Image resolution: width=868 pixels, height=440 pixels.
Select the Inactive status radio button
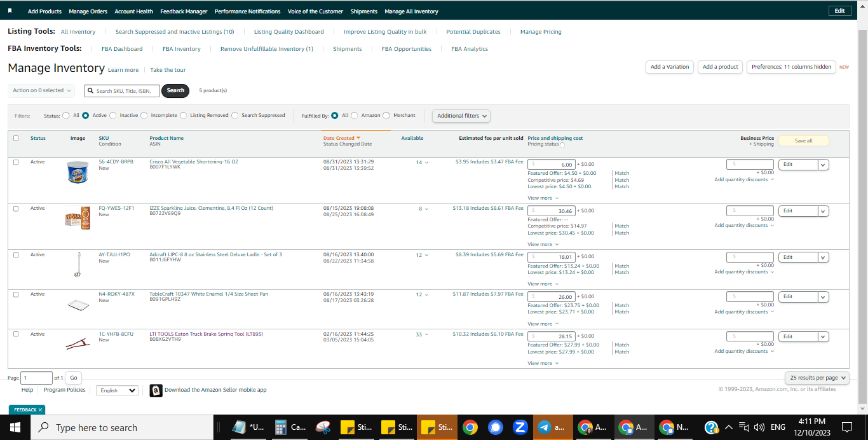pyautogui.click(x=113, y=116)
